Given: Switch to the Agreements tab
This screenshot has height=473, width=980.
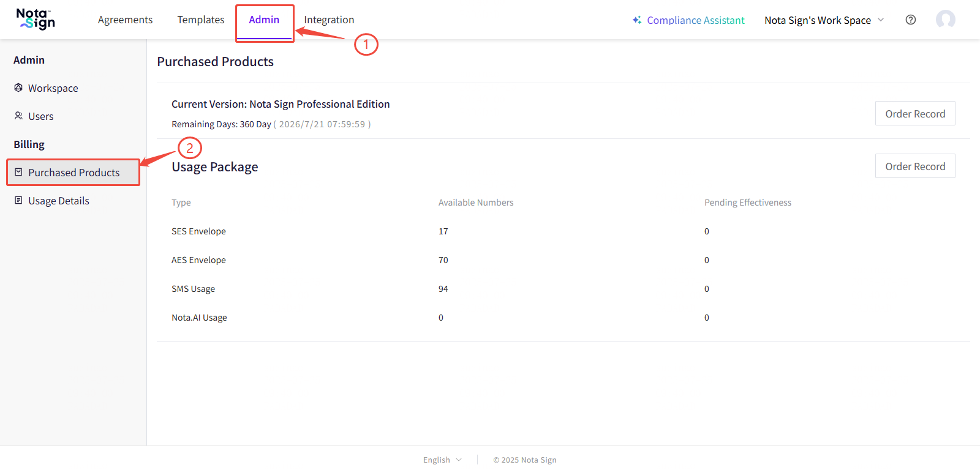Looking at the screenshot, I should point(125,20).
